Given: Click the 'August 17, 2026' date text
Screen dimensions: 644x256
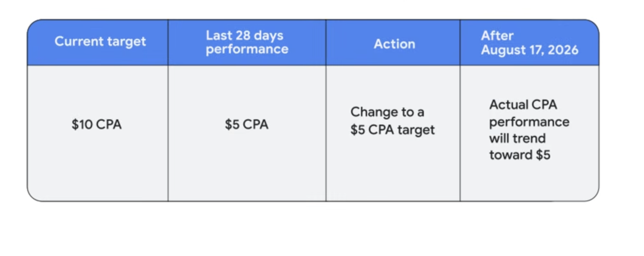Looking at the screenshot, I should (x=529, y=50).
